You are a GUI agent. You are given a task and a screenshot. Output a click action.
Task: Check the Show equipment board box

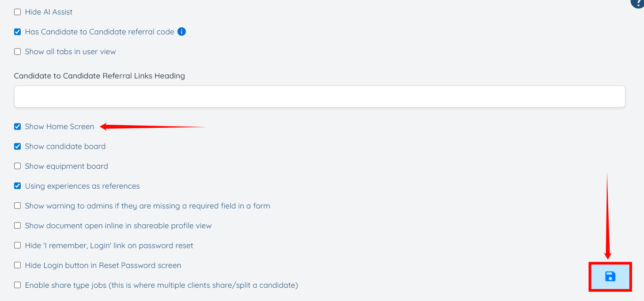18,166
